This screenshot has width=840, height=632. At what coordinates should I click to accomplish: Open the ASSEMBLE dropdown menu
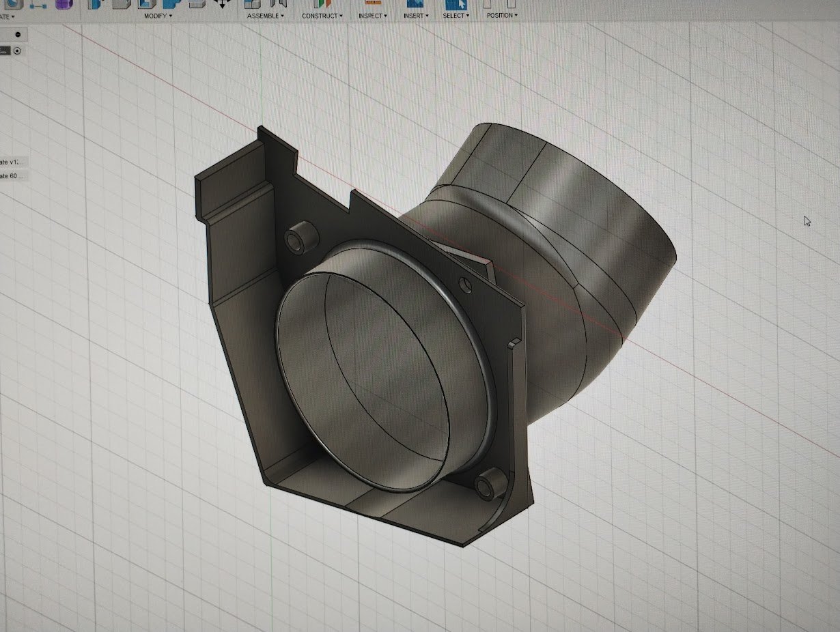coord(266,15)
